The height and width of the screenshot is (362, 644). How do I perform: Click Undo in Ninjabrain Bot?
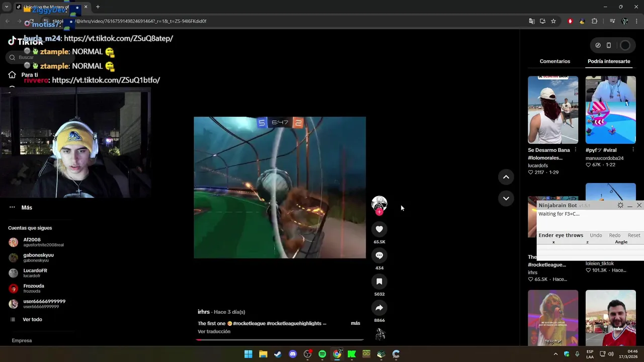coord(596,235)
